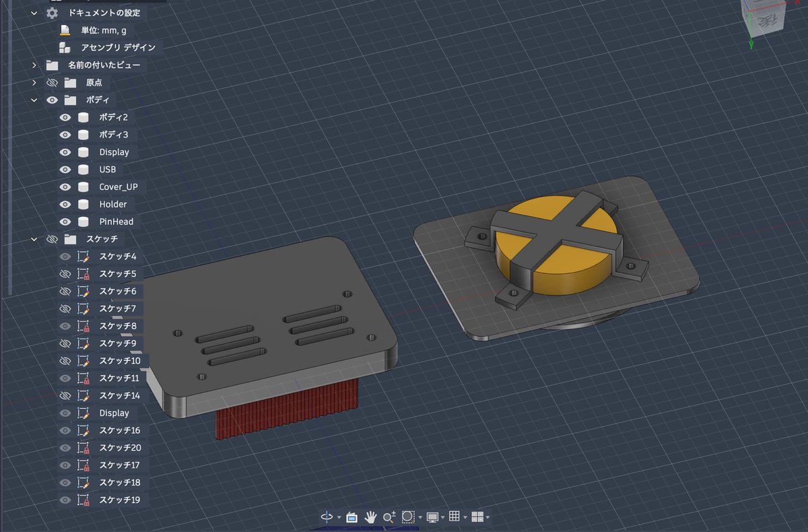Toggle visibility of スケッチ6
Screen dimensions: 808x532
pyautogui.click(x=65, y=292)
